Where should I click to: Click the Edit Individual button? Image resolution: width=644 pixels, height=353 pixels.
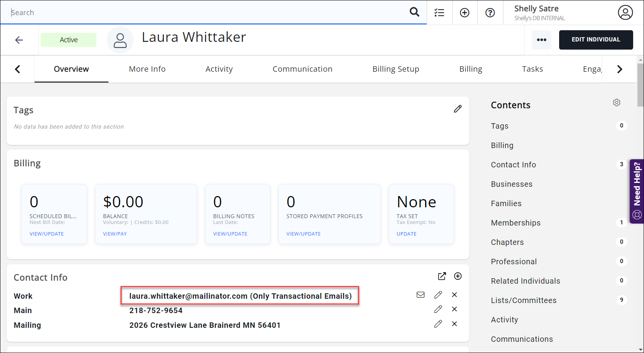pos(596,40)
